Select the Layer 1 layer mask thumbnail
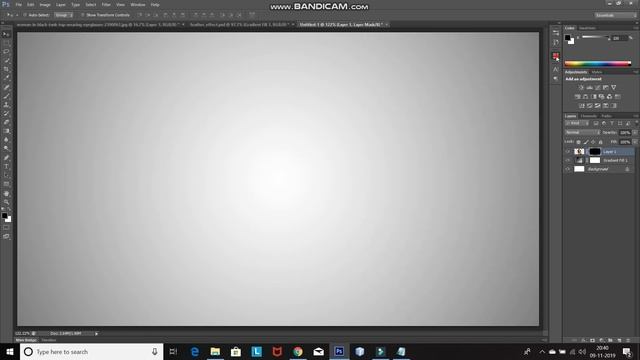This screenshot has width=640, height=360. tap(595, 151)
